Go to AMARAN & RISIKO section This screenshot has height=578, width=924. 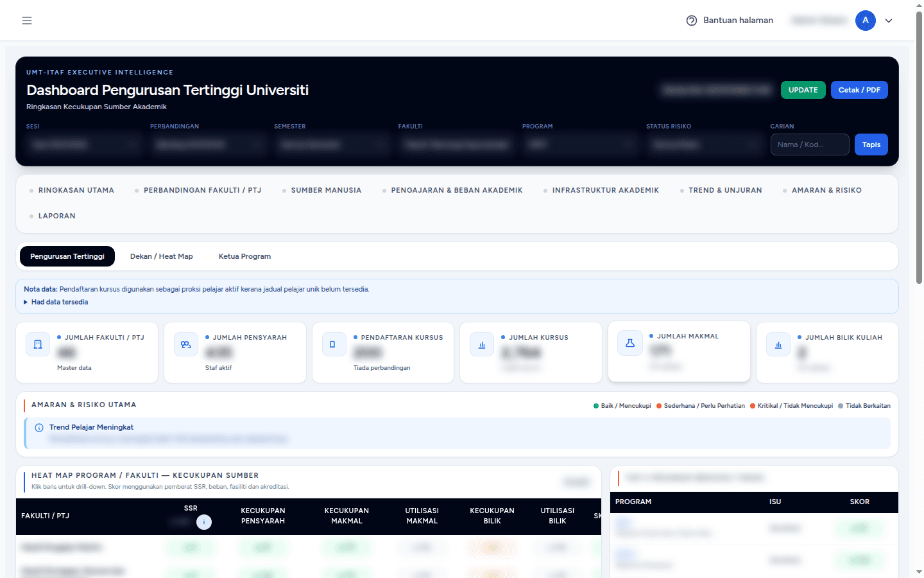coord(823,190)
